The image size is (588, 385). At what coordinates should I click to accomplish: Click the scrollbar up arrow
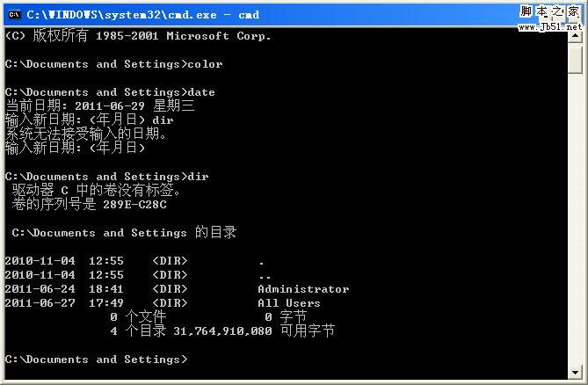click(x=575, y=36)
